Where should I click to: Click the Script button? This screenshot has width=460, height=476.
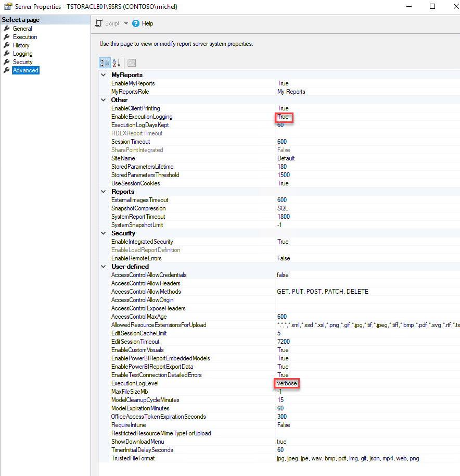click(111, 23)
